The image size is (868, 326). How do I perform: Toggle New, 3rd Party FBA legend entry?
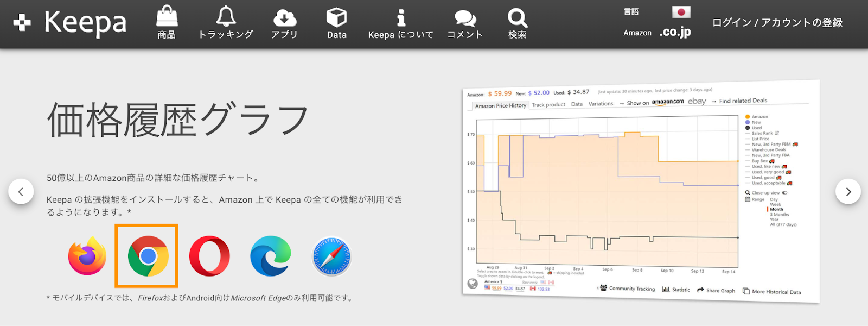pyautogui.click(x=767, y=155)
